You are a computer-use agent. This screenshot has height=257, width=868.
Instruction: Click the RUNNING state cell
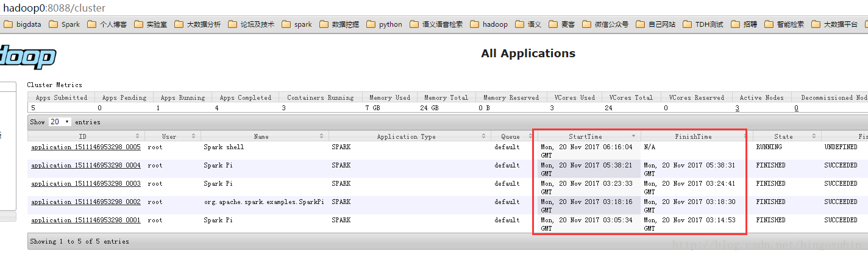click(769, 147)
